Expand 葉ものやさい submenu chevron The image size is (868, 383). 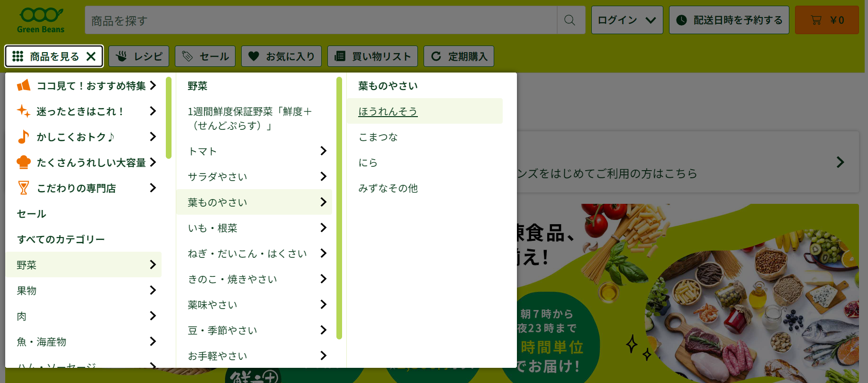point(323,202)
